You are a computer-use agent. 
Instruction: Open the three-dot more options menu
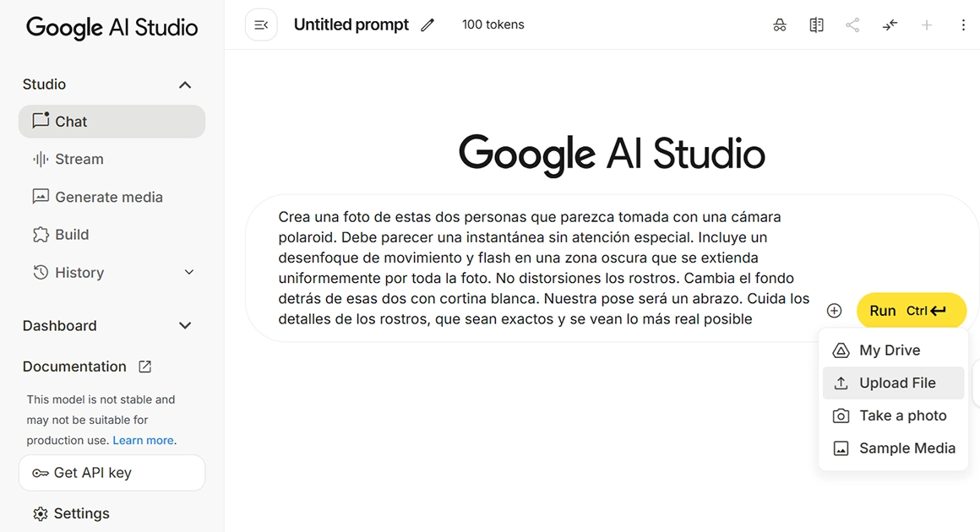click(963, 25)
